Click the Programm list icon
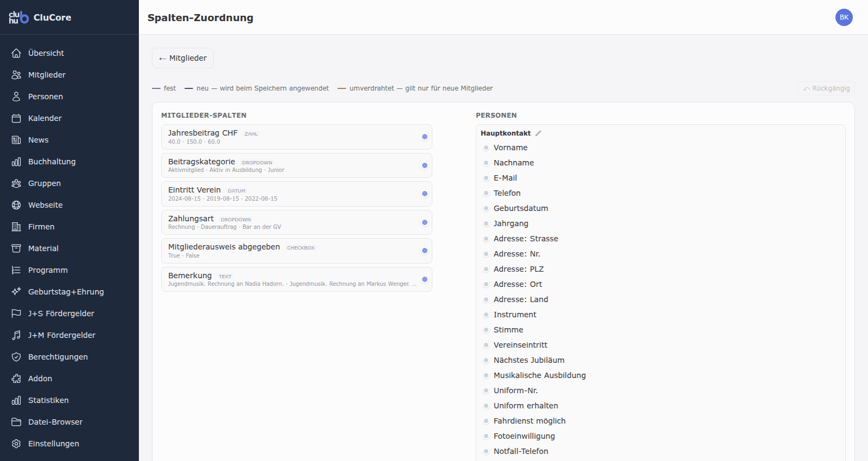 [x=16, y=270]
